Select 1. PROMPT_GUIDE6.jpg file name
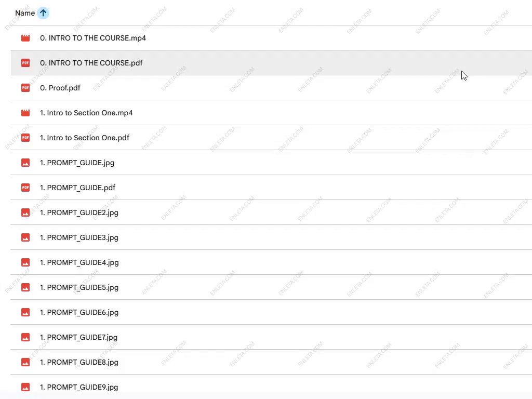This screenshot has height=399, width=532. coord(79,312)
